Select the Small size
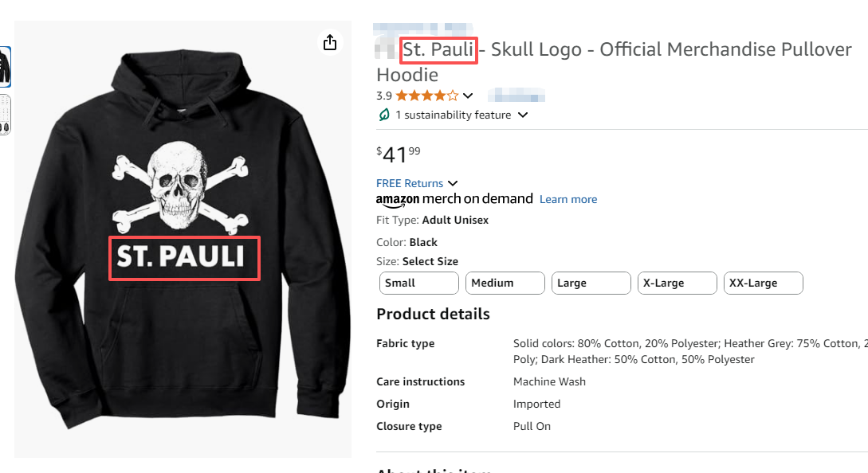Image resolution: width=868 pixels, height=473 pixels. point(418,283)
